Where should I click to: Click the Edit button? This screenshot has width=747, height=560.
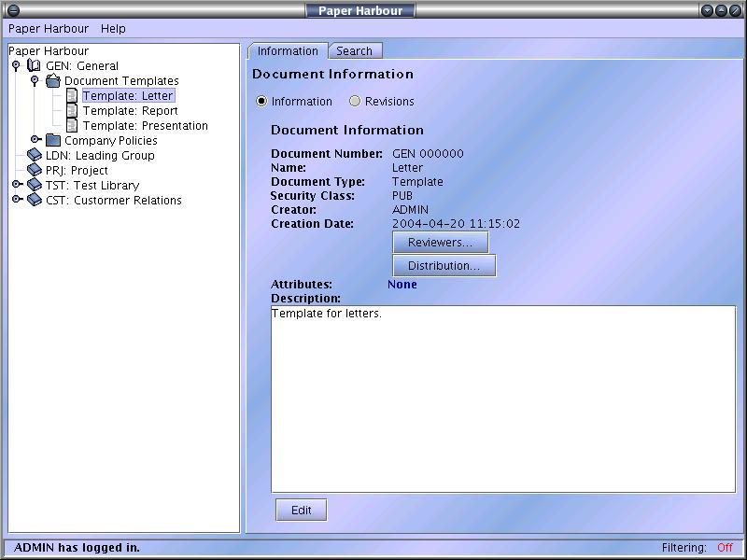tap(301, 510)
